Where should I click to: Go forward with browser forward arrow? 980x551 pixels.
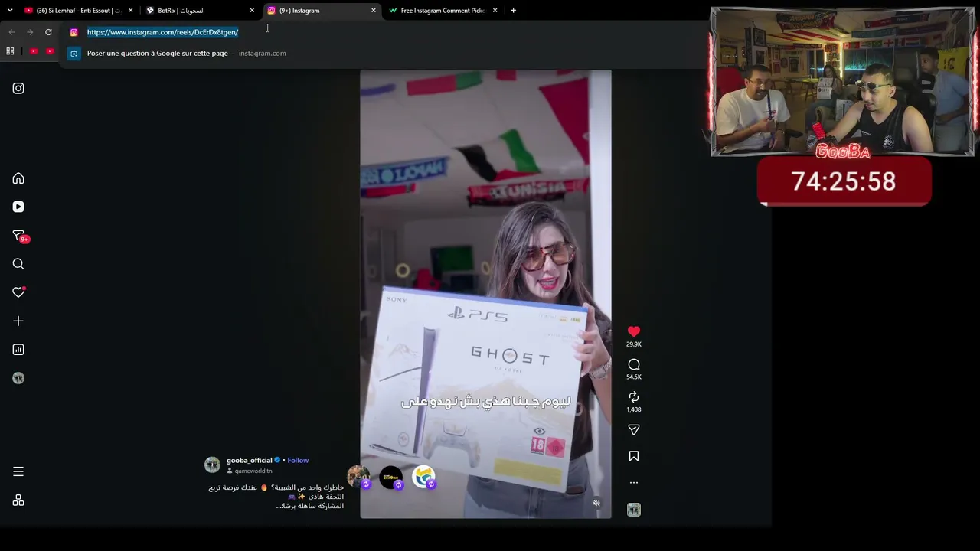[x=30, y=32]
